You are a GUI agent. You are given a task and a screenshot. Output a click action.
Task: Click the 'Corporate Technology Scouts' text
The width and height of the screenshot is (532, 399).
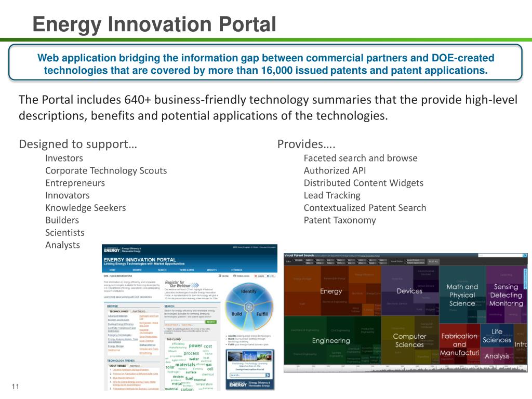(x=106, y=170)
